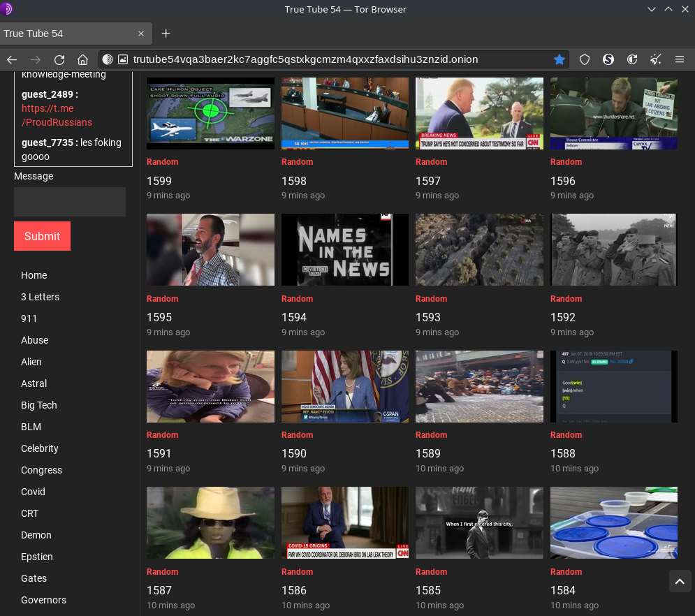Go to Home in sidebar
This screenshot has width=695, height=616.
click(x=34, y=275)
